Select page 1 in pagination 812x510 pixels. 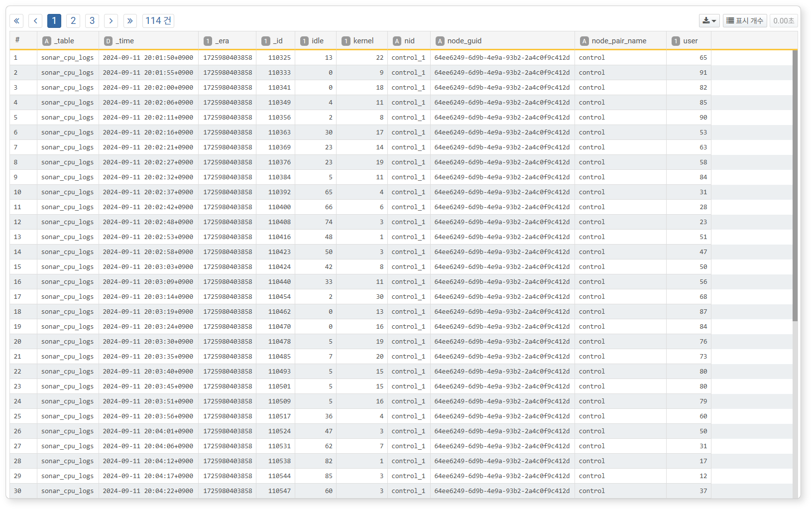54,20
